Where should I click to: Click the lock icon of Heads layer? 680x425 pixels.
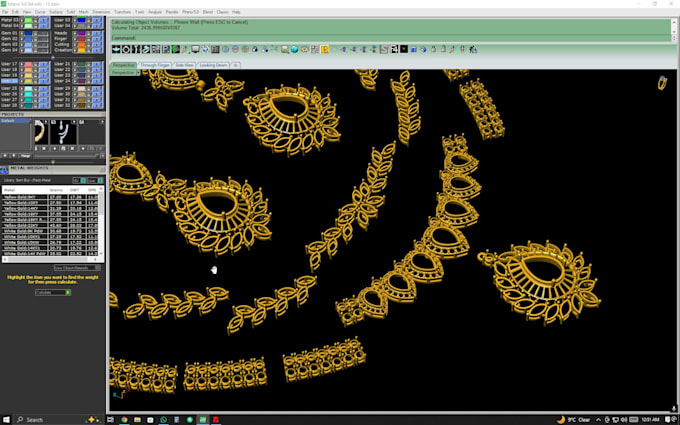89,33
